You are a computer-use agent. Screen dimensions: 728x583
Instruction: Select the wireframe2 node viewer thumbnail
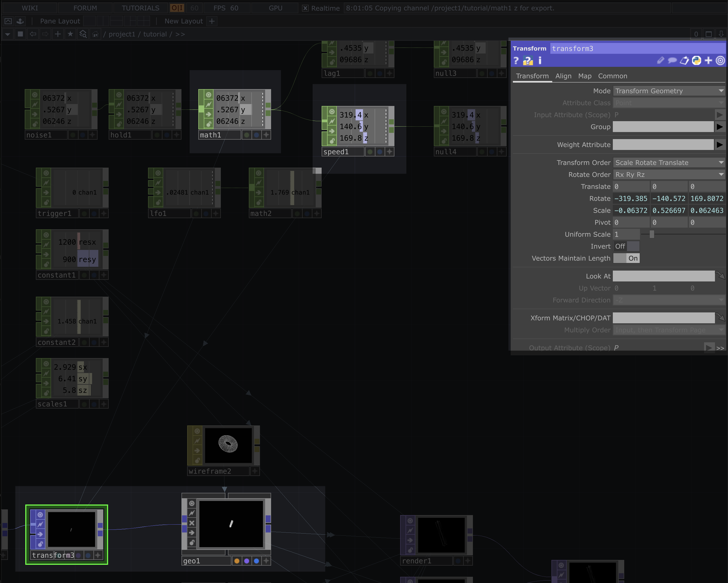tap(228, 445)
